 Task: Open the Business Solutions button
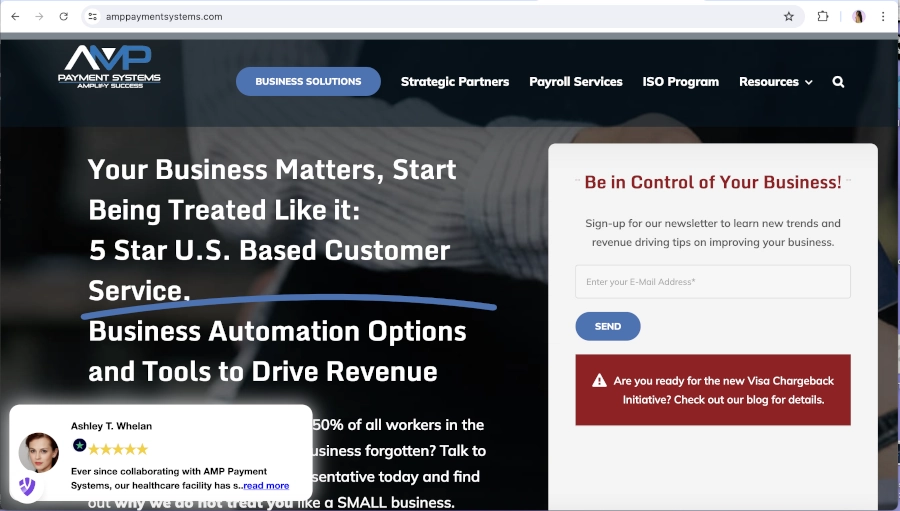pos(308,82)
